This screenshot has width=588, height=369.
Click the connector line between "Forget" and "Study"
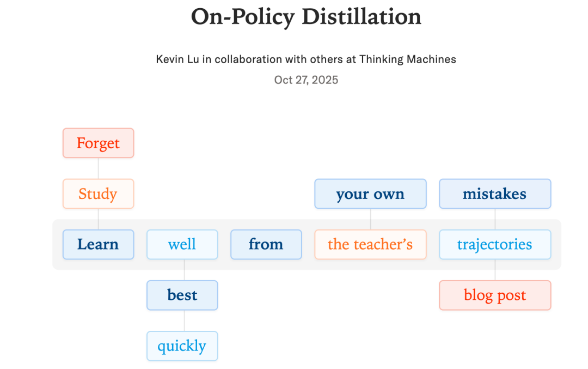[98, 168]
